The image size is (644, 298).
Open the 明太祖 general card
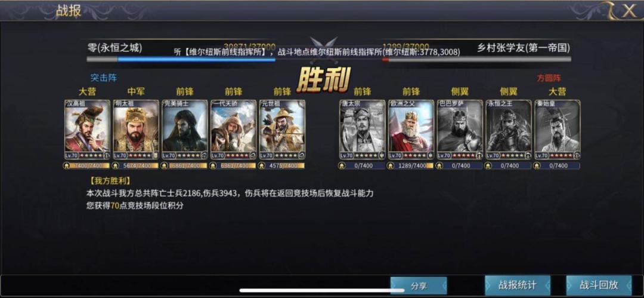[136, 130]
